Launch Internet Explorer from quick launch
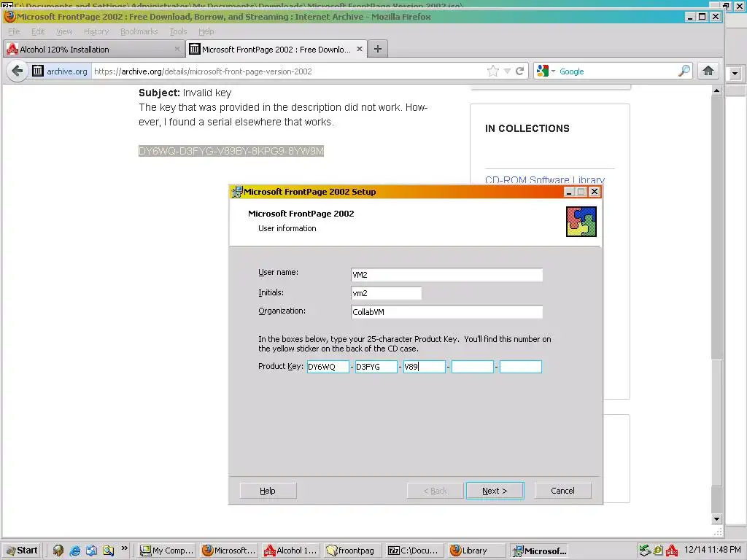The image size is (747, 560). pyautogui.click(x=75, y=551)
